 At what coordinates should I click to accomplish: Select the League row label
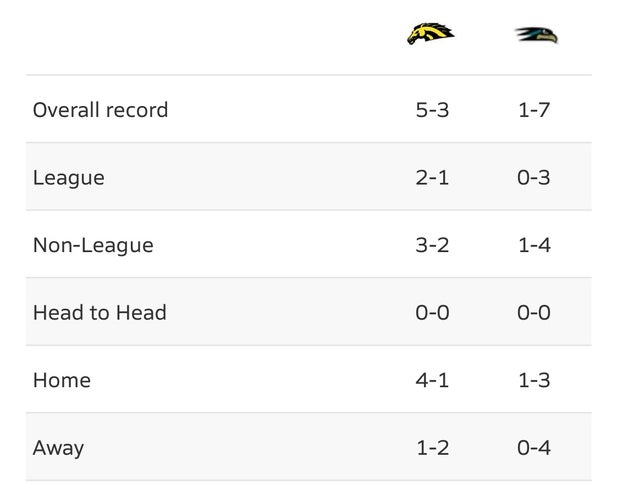pyautogui.click(x=69, y=178)
